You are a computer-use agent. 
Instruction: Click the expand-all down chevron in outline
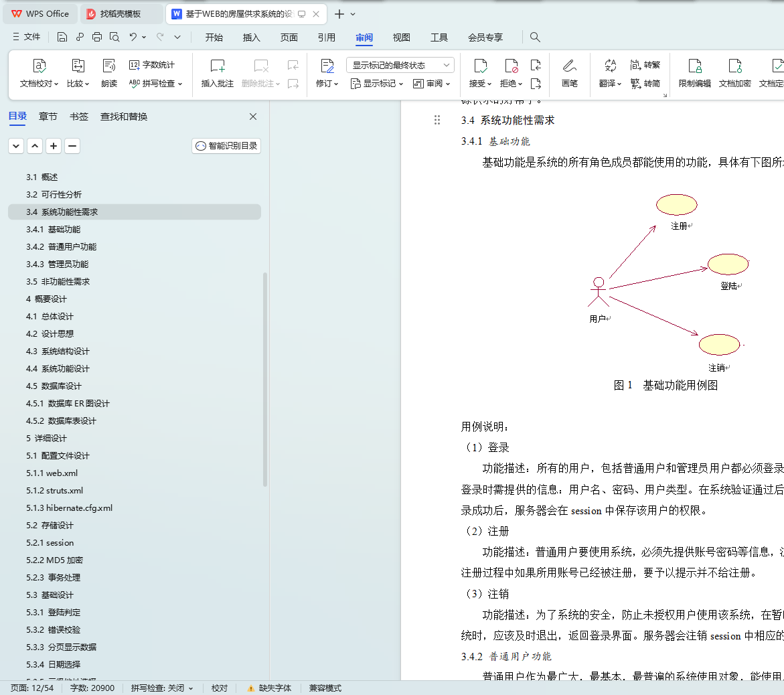click(x=16, y=146)
